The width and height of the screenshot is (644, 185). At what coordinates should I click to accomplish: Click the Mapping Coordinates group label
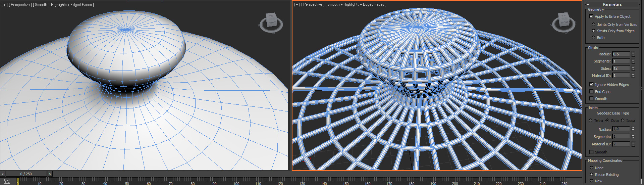click(605, 160)
